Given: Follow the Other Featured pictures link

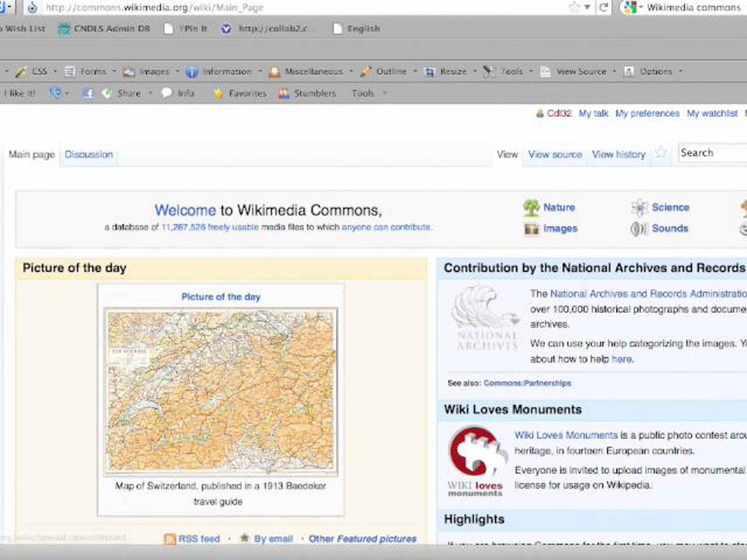Looking at the screenshot, I should coord(362,539).
